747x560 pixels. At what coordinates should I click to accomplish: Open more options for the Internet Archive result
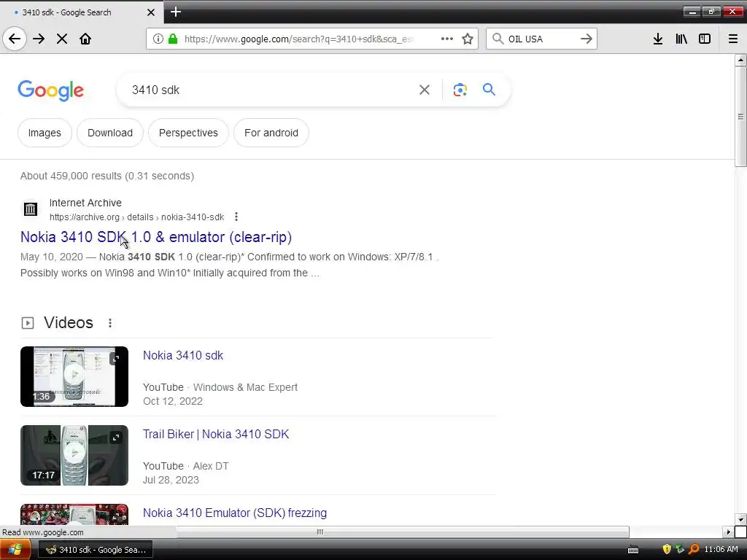[236, 217]
